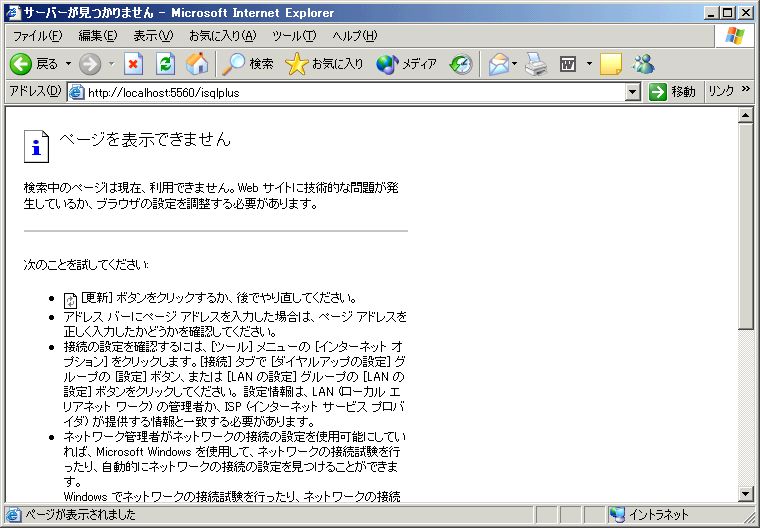Refresh the page with toolbar Refresh icon

pos(165,64)
